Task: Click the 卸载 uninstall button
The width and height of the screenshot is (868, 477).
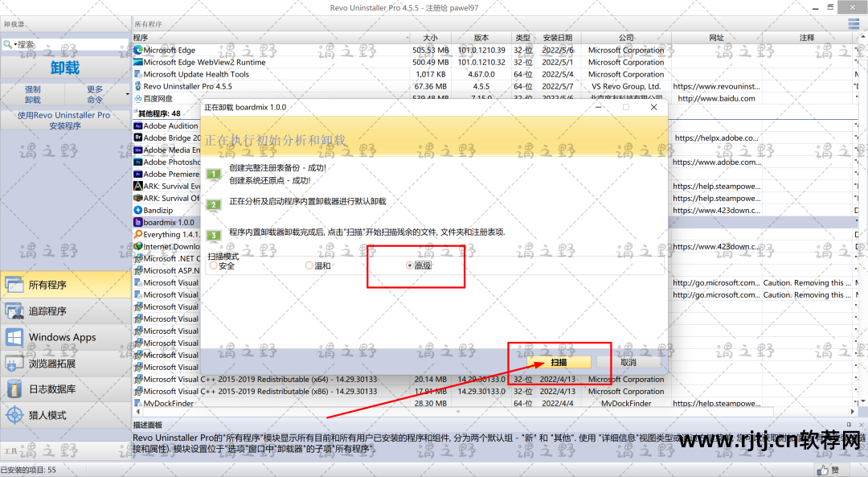Action: click(x=65, y=68)
